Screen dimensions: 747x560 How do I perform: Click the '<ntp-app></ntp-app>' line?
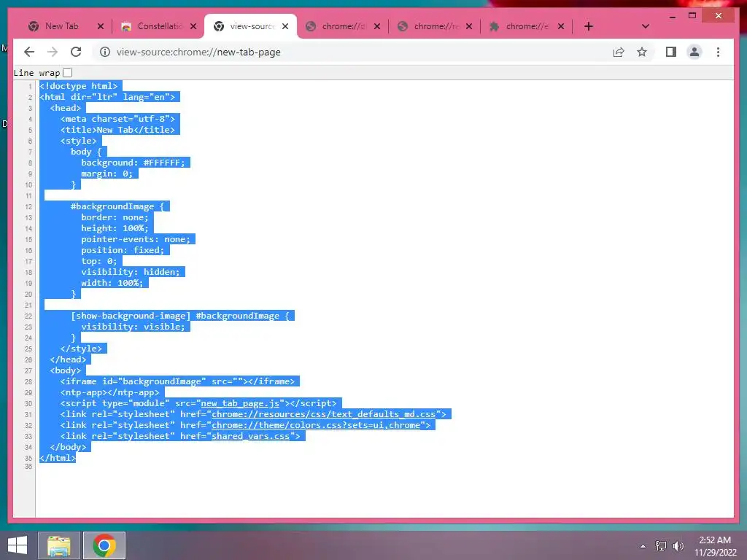click(x=109, y=392)
